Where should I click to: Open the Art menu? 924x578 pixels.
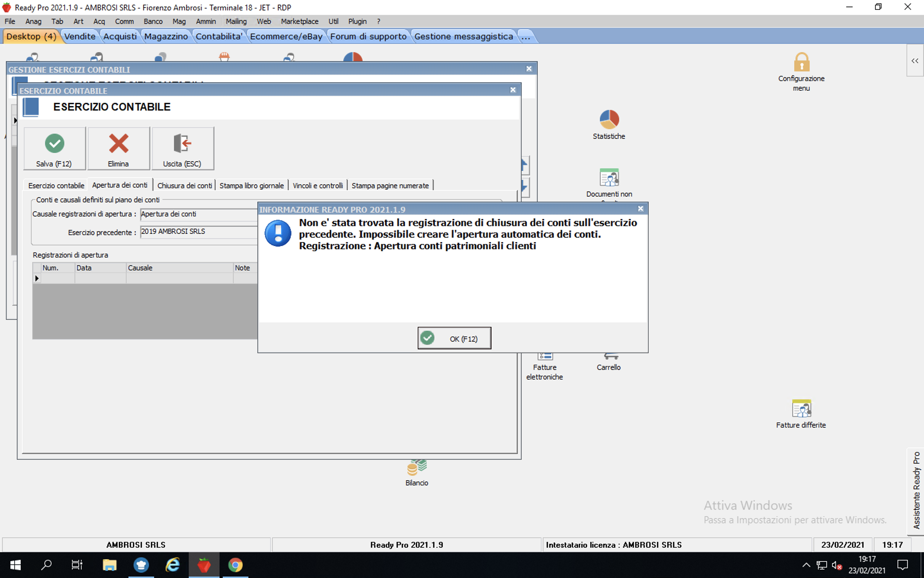click(78, 22)
